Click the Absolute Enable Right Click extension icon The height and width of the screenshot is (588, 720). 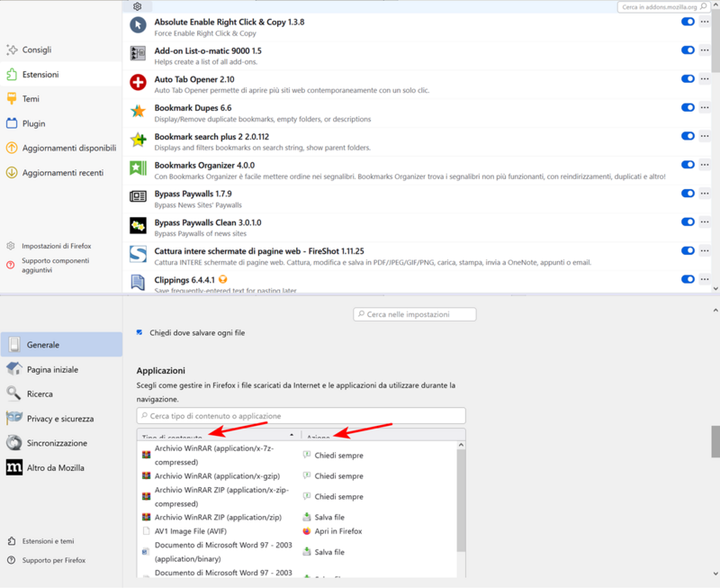[138, 25]
